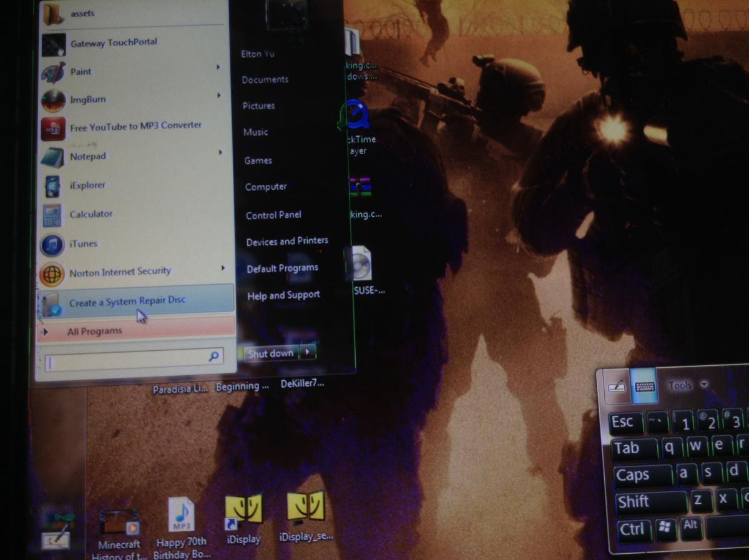Tap the Tab key on touch keyboard
This screenshot has height=560, width=749.
click(x=634, y=448)
